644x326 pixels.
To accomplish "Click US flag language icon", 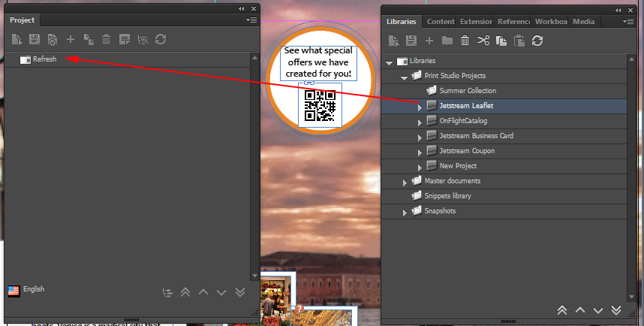I will coord(14,291).
